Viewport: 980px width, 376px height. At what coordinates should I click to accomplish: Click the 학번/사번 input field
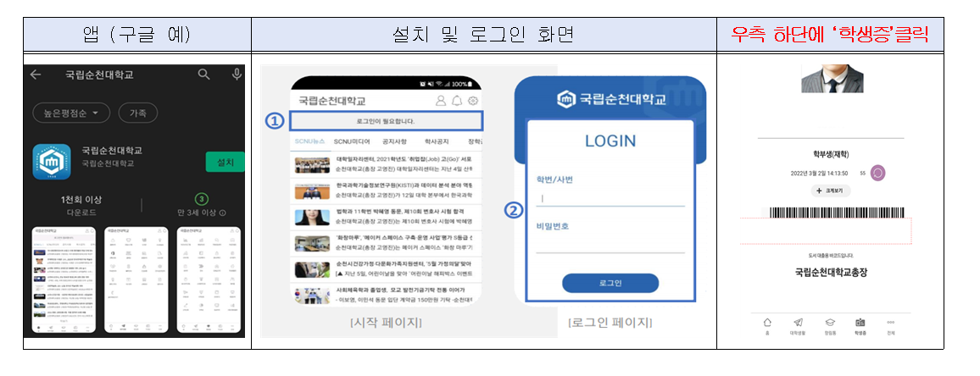coord(610,200)
